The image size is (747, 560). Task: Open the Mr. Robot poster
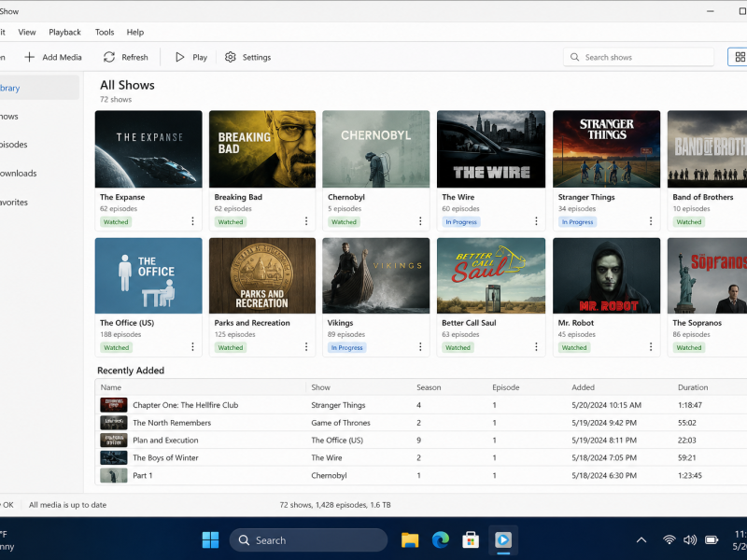[x=606, y=275]
